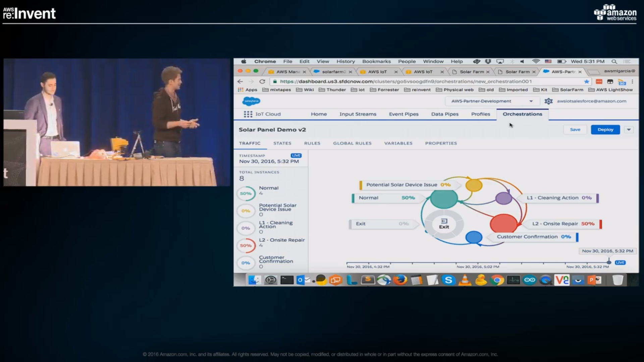Click the timeline slider handle

pos(609,262)
